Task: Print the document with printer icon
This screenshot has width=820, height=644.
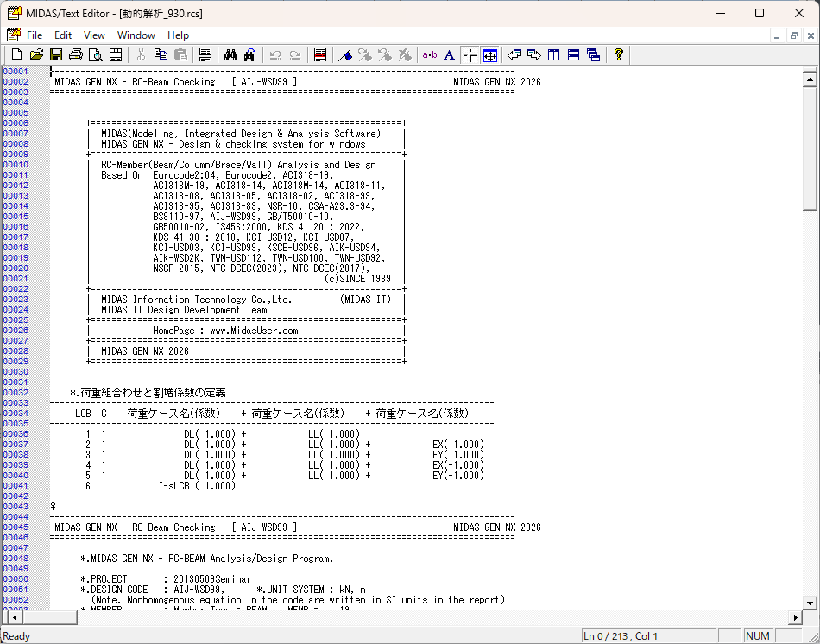Action: (76, 55)
